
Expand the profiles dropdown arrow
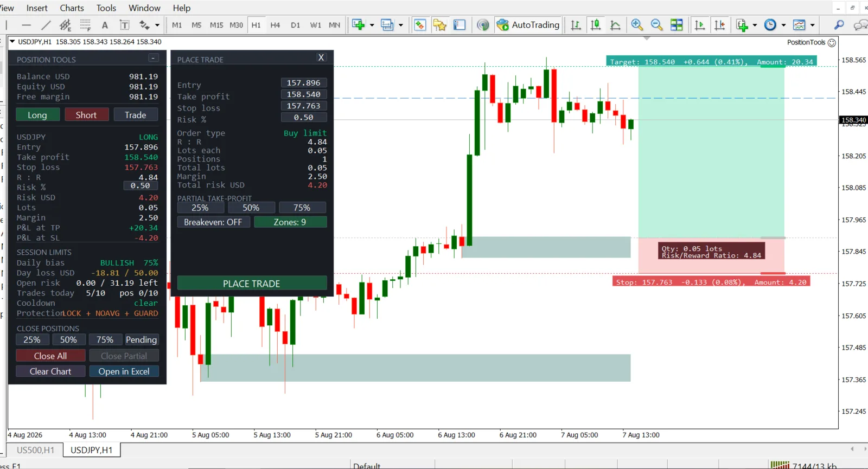[x=401, y=25]
